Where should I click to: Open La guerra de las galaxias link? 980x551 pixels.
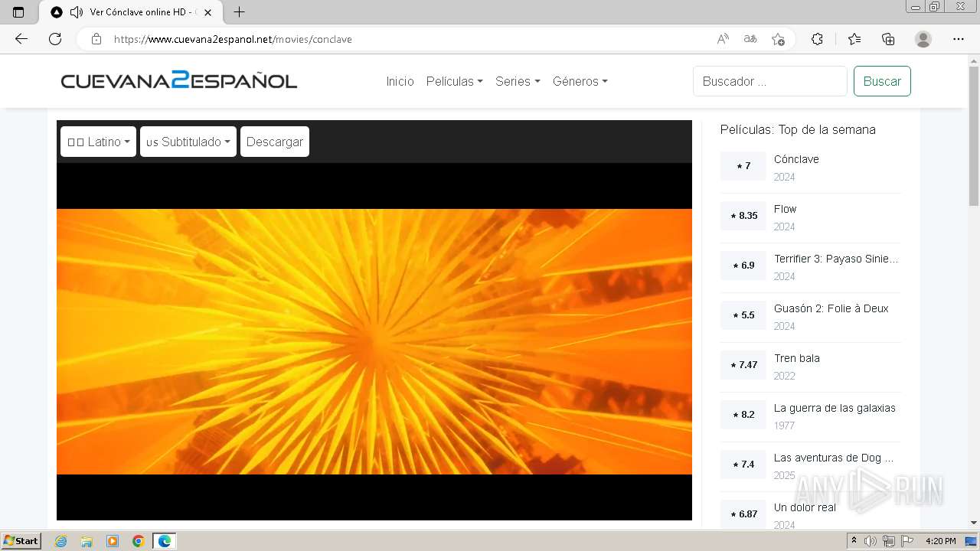[835, 408]
